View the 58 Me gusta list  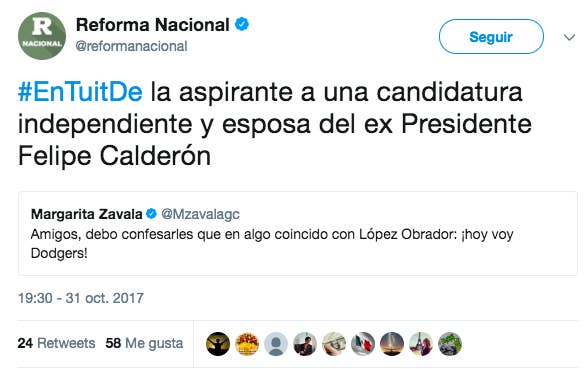[144, 343]
